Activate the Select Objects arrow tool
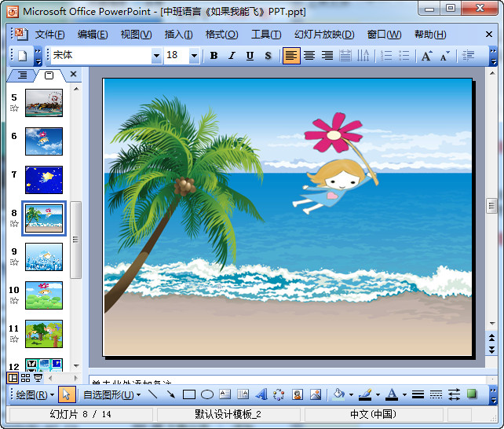 [x=67, y=394]
